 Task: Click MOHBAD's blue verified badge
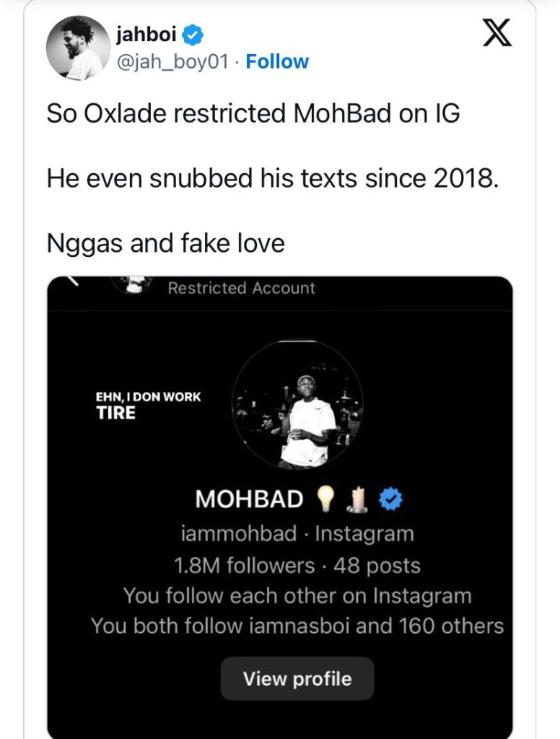coord(390,499)
